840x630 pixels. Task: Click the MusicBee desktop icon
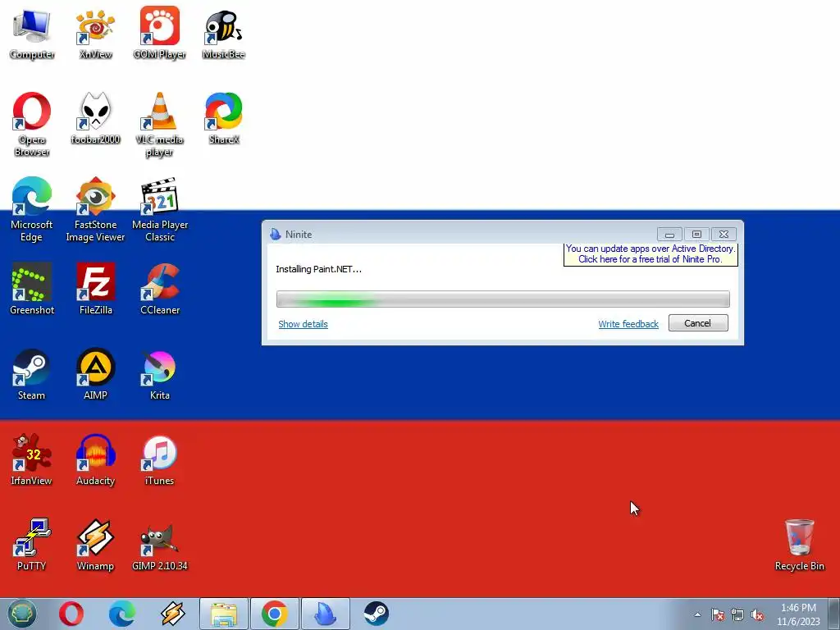223,33
